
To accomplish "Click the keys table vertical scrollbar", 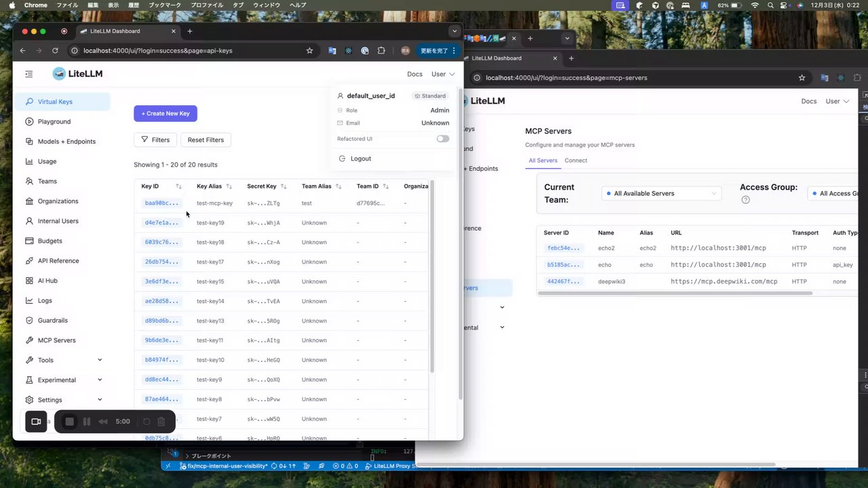I will [x=432, y=277].
